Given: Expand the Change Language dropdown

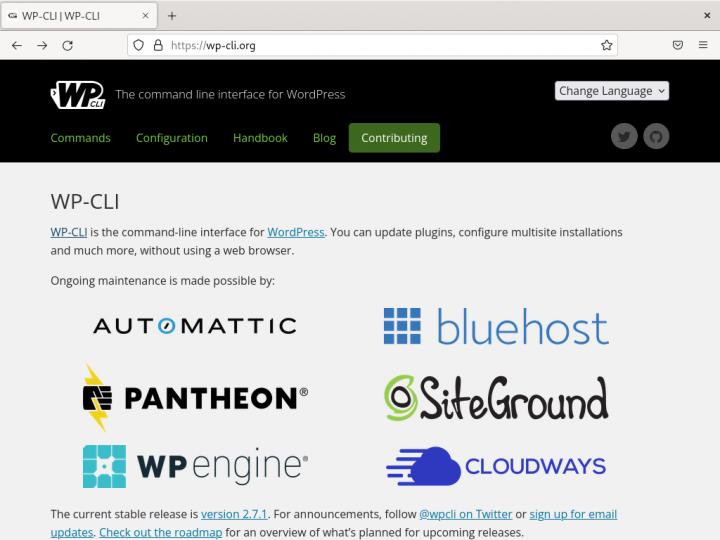Looking at the screenshot, I should click(611, 91).
